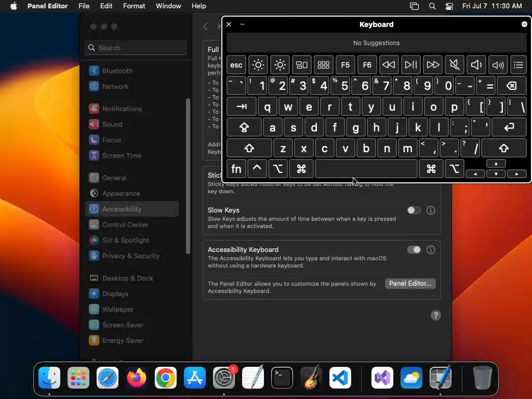The width and height of the screenshot is (532, 399).
Task: Show Slow Keys info details
Action: 431,210
